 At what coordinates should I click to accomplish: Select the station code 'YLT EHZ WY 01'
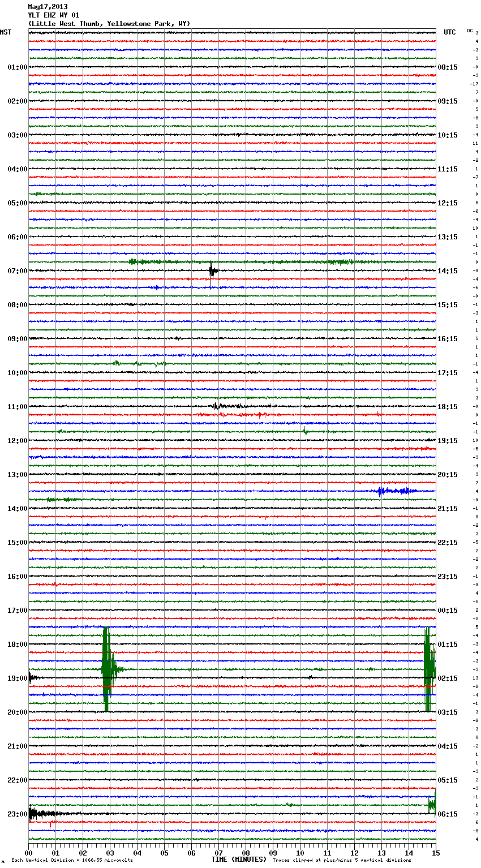(54, 15)
